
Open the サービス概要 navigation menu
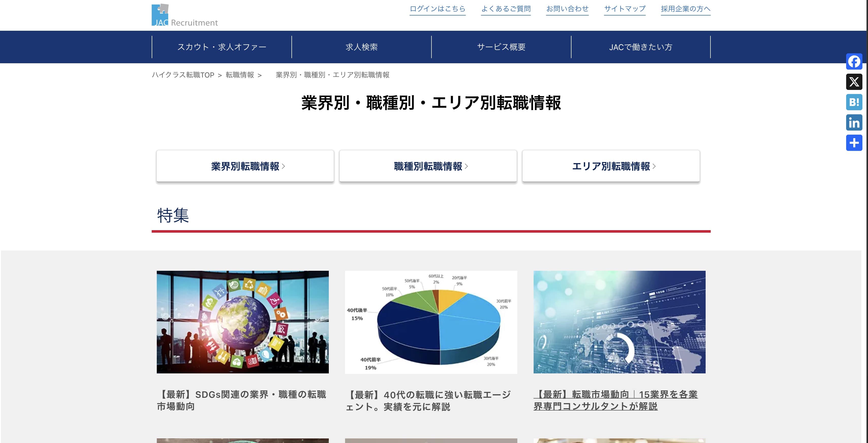click(x=501, y=47)
